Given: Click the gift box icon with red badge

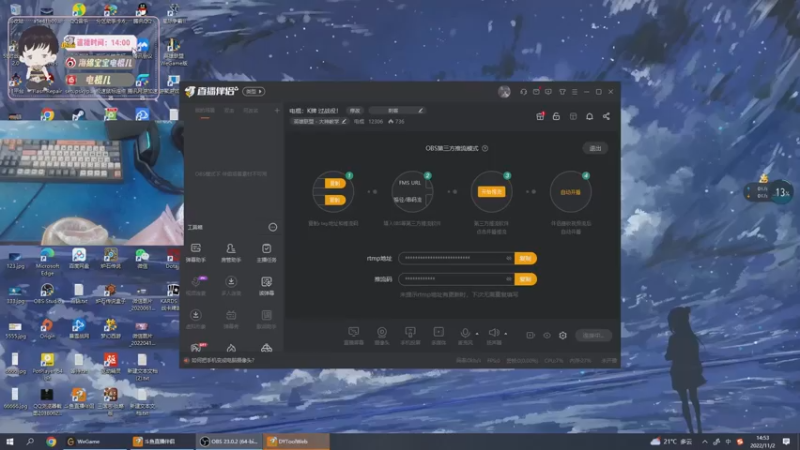Looking at the screenshot, I should point(540,116).
